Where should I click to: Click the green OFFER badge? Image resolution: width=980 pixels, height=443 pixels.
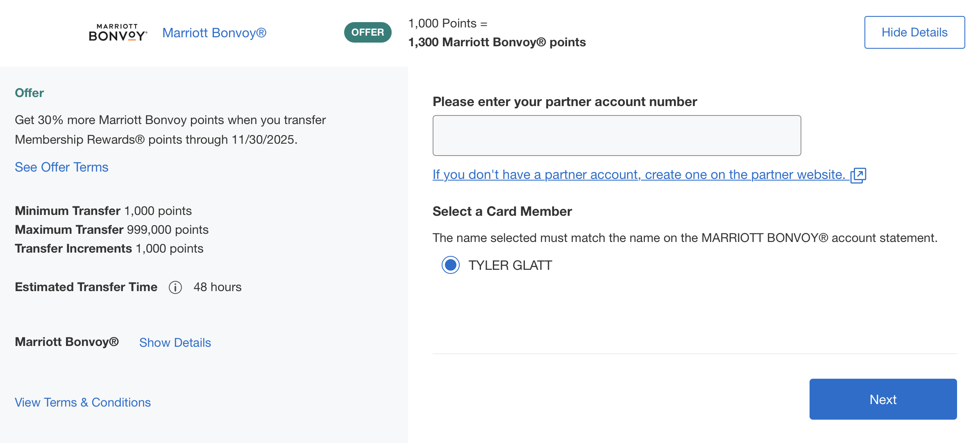click(367, 32)
